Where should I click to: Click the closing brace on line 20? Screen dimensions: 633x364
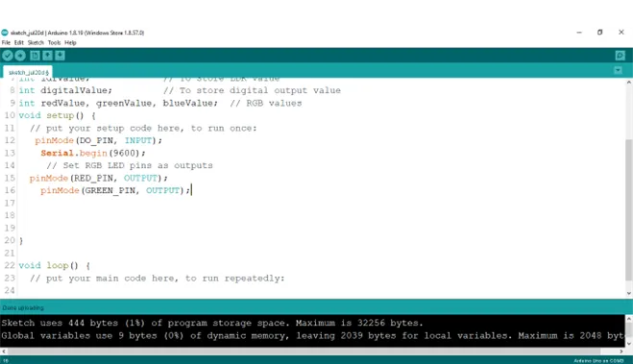pos(21,241)
